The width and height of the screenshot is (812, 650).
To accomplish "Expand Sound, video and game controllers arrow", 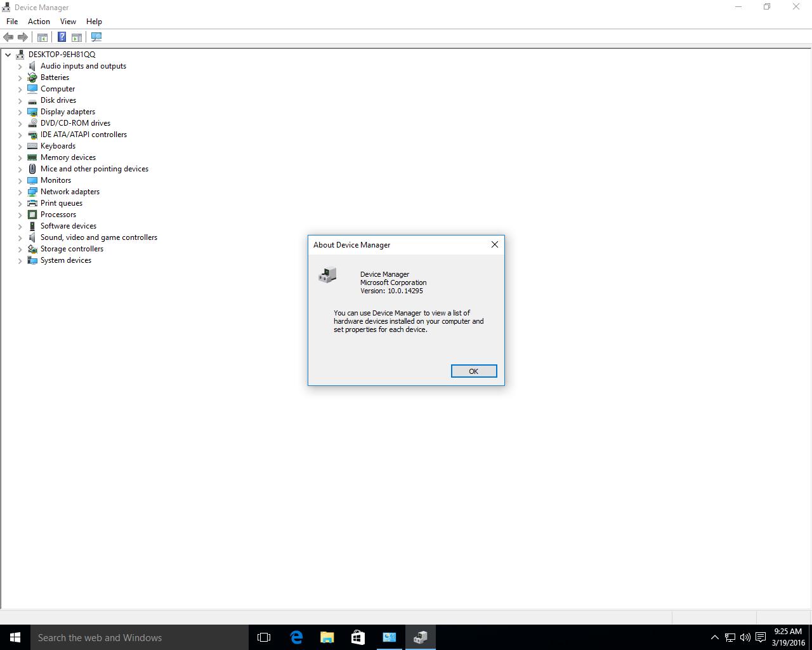I will coord(20,237).
